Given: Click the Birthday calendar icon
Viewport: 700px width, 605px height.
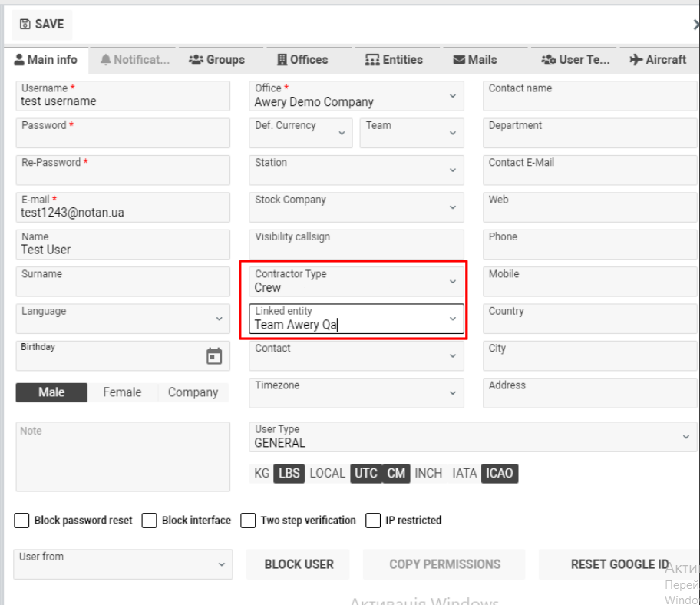Looking at the screenshot, I should (214, 356).
